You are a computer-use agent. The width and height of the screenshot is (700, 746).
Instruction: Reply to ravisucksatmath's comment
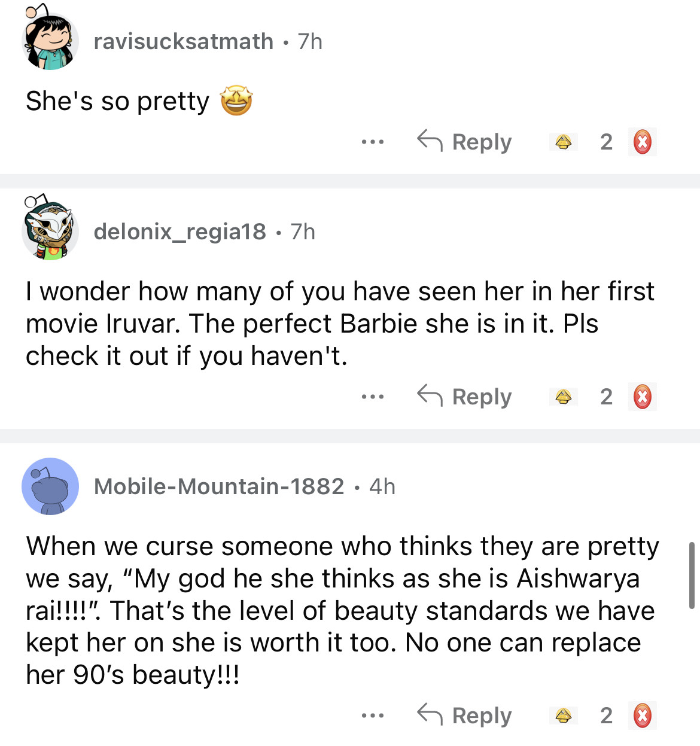pyautogui.click(x=465, y=142)
